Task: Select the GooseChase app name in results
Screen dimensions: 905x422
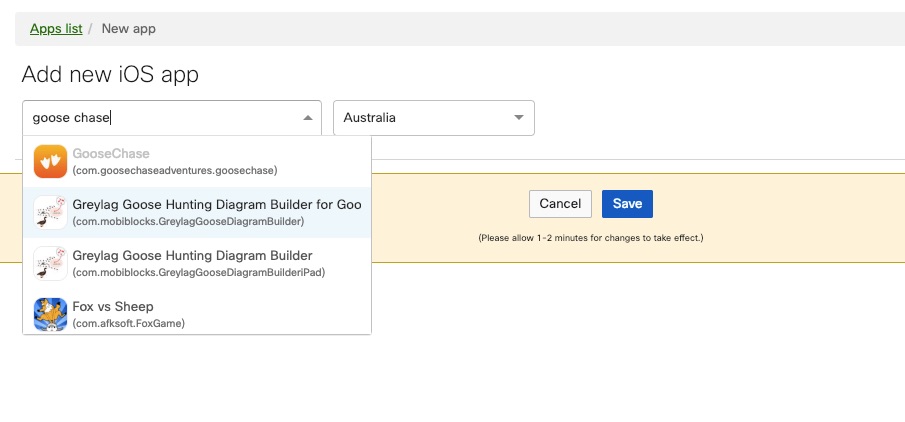Action: (111, 154)
